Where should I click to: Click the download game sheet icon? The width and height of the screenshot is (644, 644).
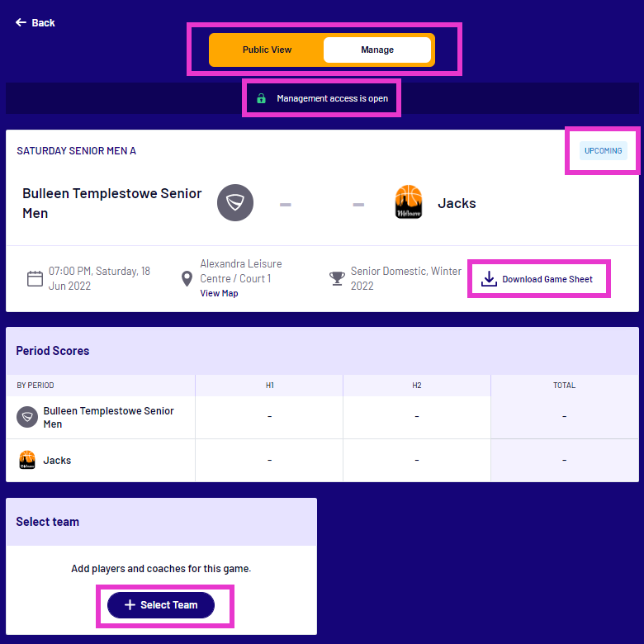(x=489, y=279)
